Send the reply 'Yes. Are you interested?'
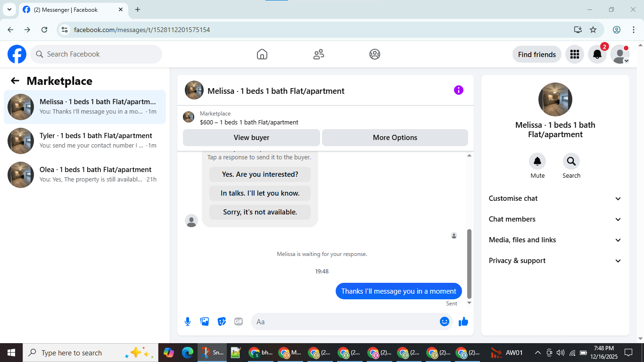The width and height of the screenshot is (644, 362). pos(260,174)
